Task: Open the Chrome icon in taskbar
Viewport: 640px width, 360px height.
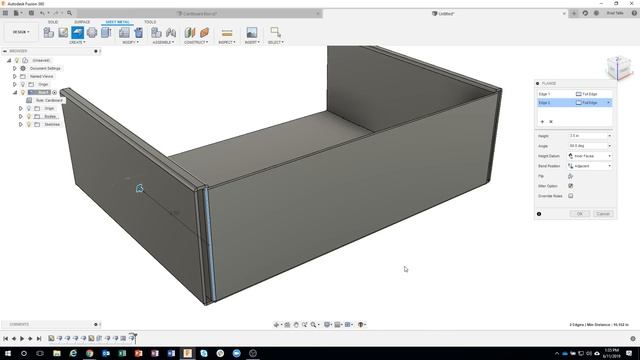Action: [x=89, y=353]
